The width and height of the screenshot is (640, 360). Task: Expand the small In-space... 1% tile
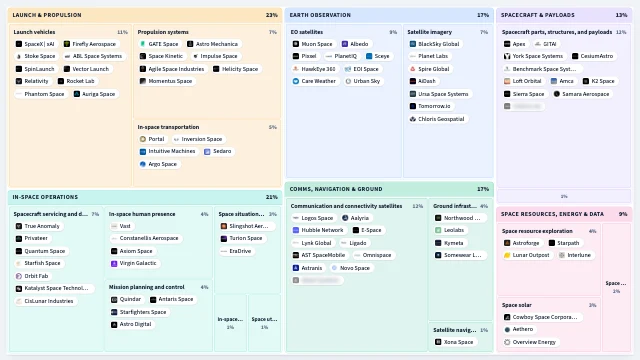coord(230,322)
